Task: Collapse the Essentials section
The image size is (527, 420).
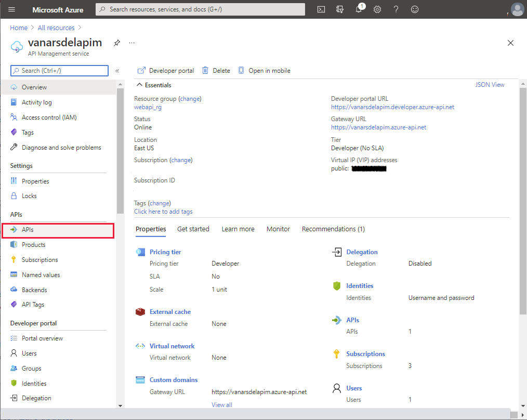Action: (x=140, y=85)
